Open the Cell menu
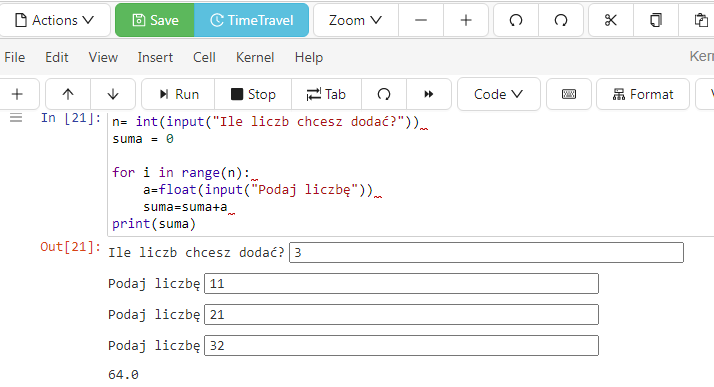This screenshot has height=387, width=714. point(204,57)
